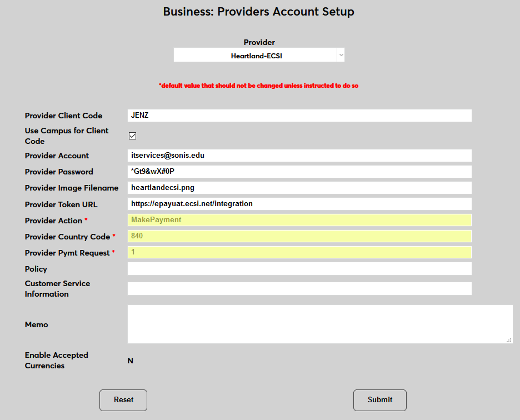The height and width of the screenshot is (420, 520).
Task: Focus the Provider Password input
Action: tap(299, 172)
